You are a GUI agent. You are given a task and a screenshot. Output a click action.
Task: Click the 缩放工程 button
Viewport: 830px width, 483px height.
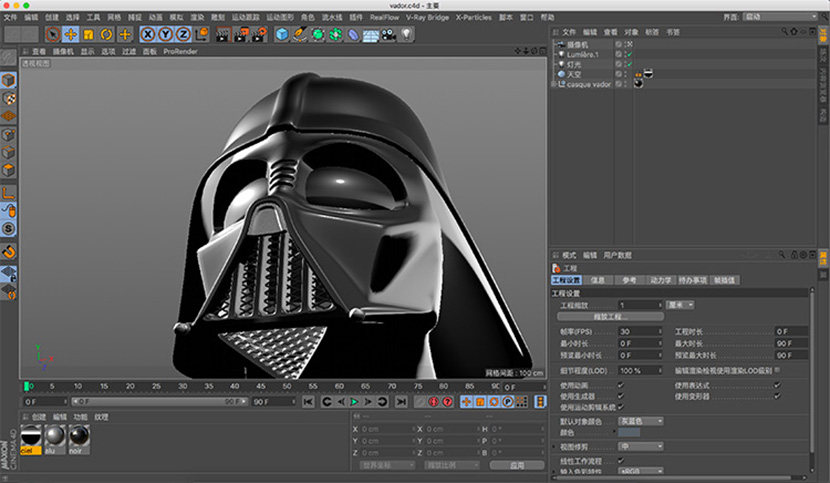click(x=609, y=316)
